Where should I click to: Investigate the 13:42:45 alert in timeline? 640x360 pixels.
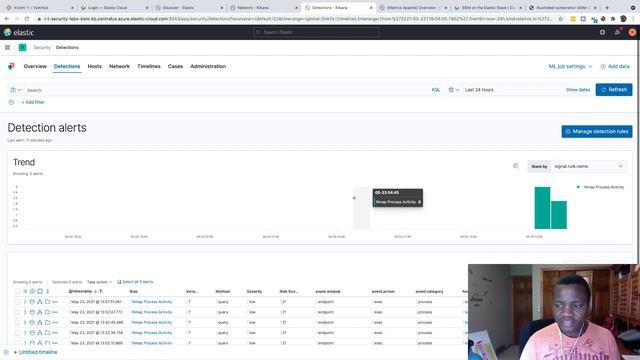point(32,322)
